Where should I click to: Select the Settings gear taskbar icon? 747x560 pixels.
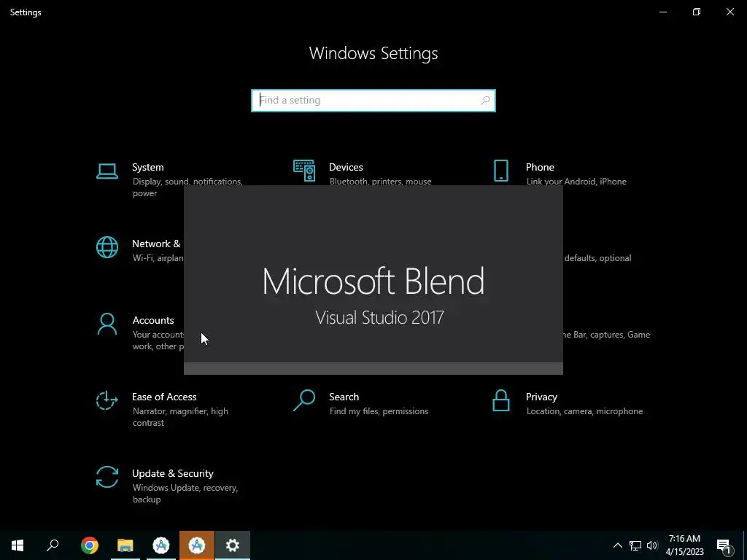233,545
